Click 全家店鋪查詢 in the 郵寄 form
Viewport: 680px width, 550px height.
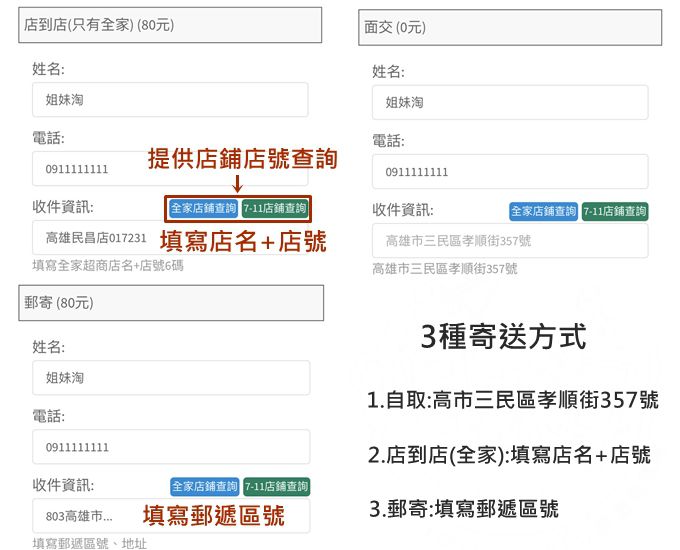pos(205,486)
